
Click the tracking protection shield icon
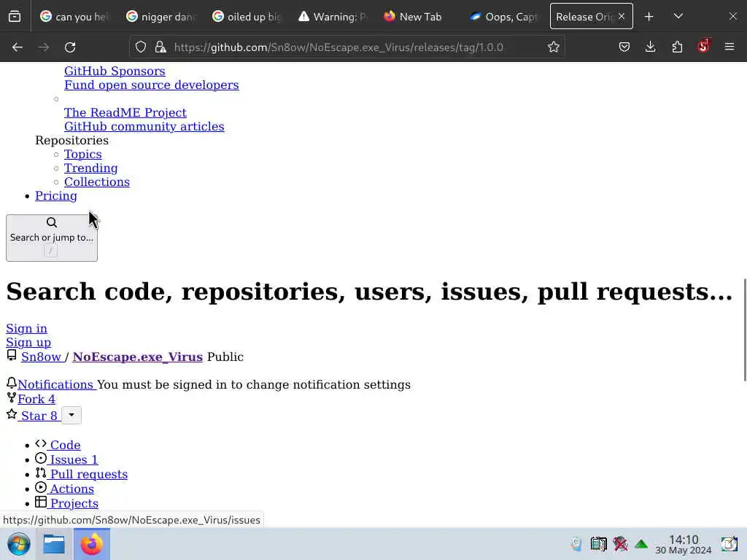tap(141, 47)
